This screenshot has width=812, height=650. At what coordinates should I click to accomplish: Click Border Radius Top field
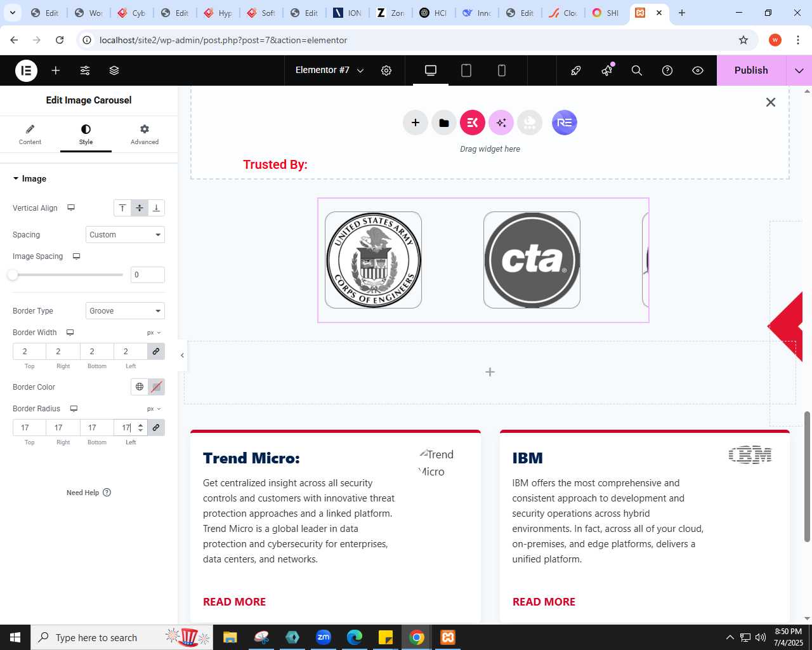tap(29, 428)
